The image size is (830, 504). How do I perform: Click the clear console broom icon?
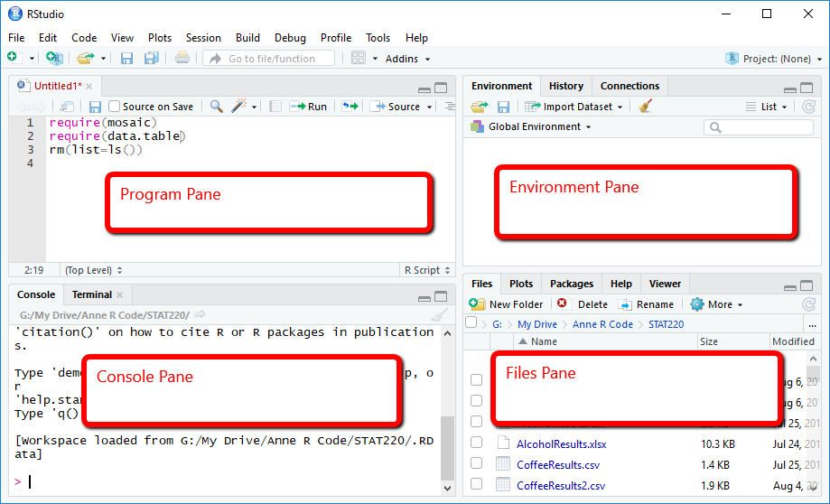[x=439, y=315]
